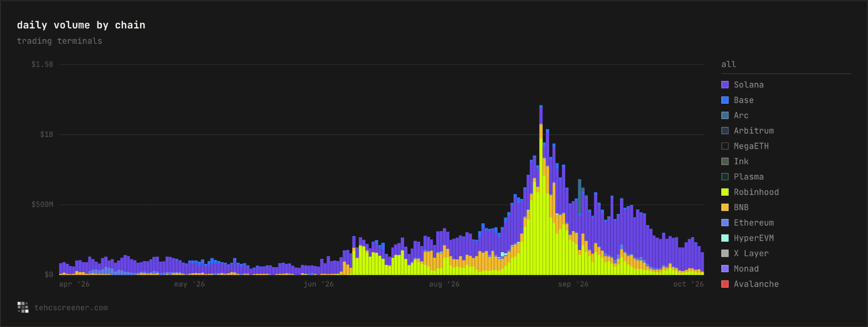Click the tehcscreener grid logo icon
This screenshot has width=868, height=327.
pyautogui.click(x=23, y=307)
